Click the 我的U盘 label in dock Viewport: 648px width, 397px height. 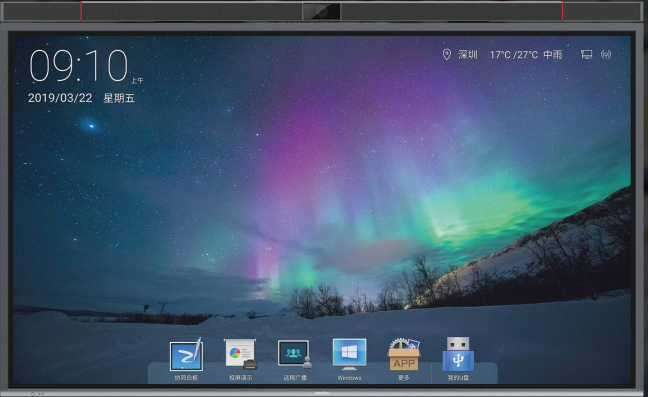(458, 378)
